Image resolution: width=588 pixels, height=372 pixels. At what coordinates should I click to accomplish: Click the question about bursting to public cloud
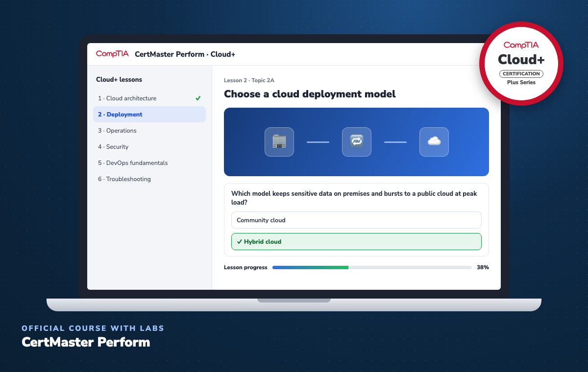354,198
